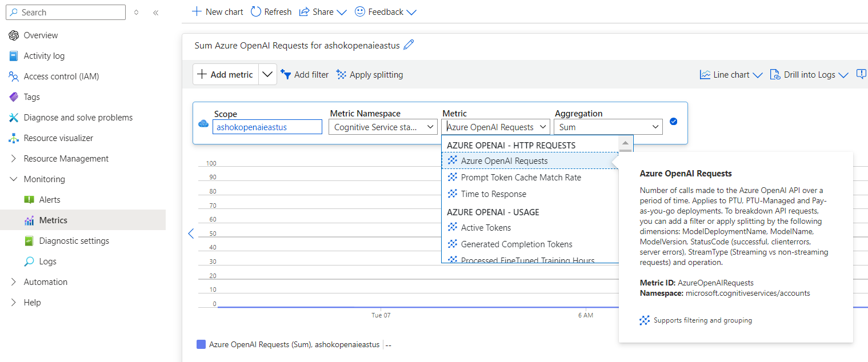Click the left arrow to pan the chart back
The image size is (868, 362).
[x=191, y=233]
